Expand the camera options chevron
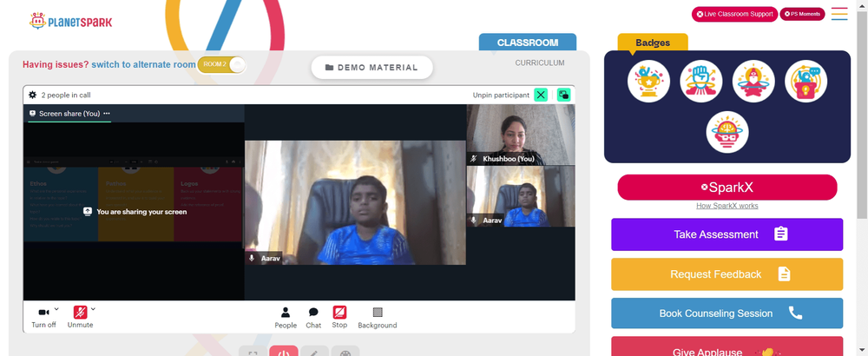 pyautogui.click(x=56, y=309)
